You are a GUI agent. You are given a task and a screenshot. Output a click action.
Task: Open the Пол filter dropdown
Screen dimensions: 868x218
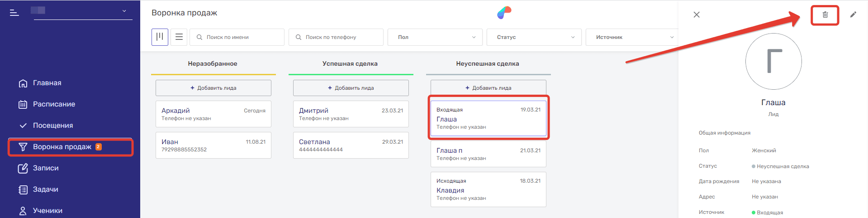tap(435, 37)
